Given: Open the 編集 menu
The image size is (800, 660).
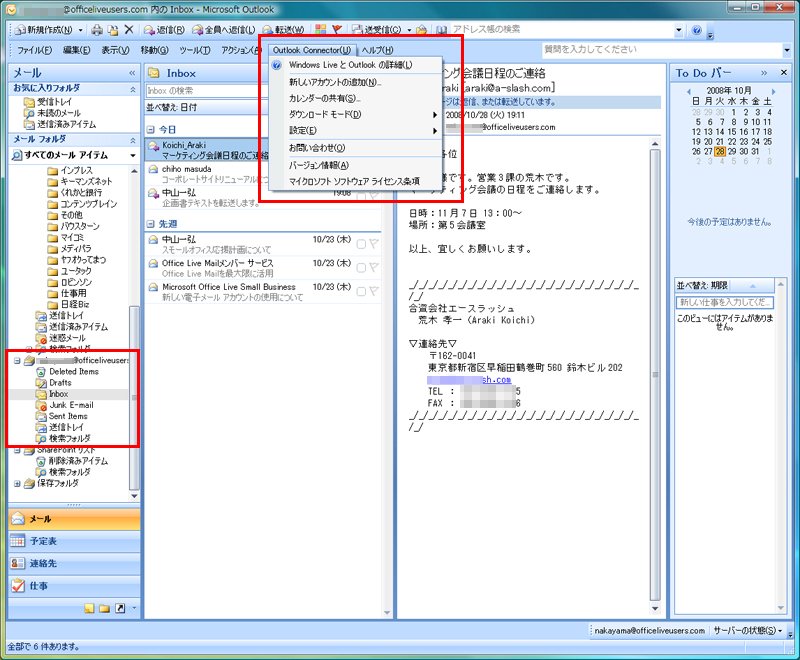Looking at the screenshot, I should 77,50.
